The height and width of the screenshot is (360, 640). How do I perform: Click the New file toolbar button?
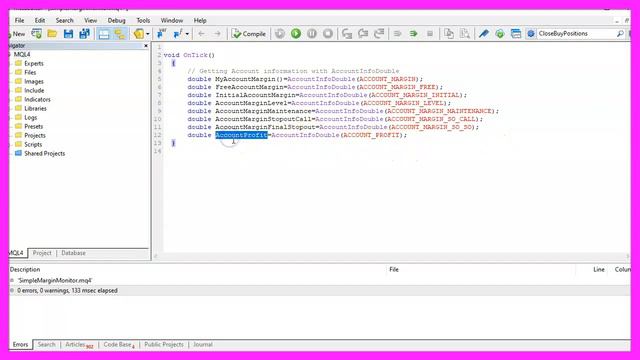pos(17,34)
